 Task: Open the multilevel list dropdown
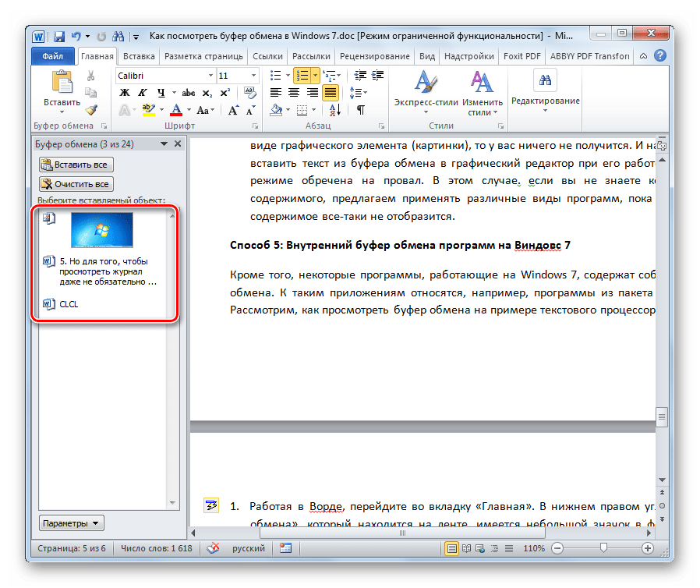tap(339, 76)
